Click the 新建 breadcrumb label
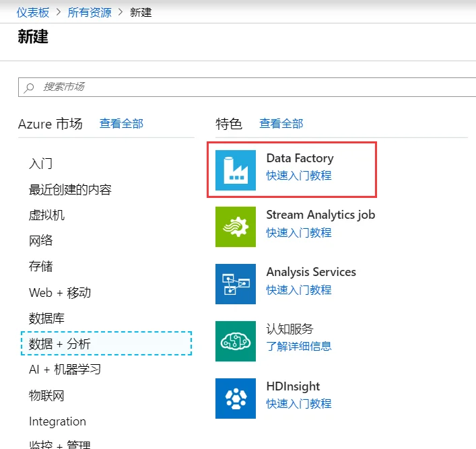The width and height of the screenshot is (476, 449). [141, 12]
